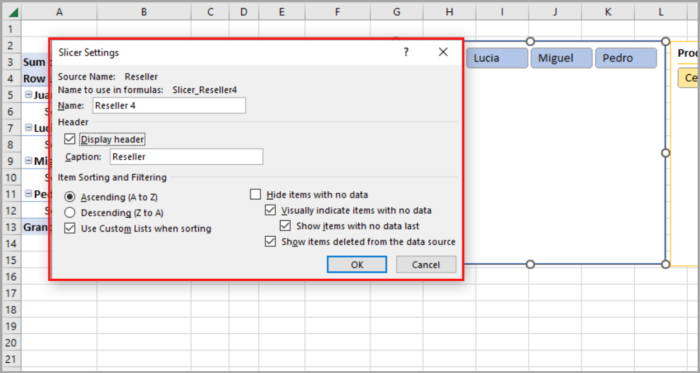Collapse the row 11 pivot group

tap(29, 194)
